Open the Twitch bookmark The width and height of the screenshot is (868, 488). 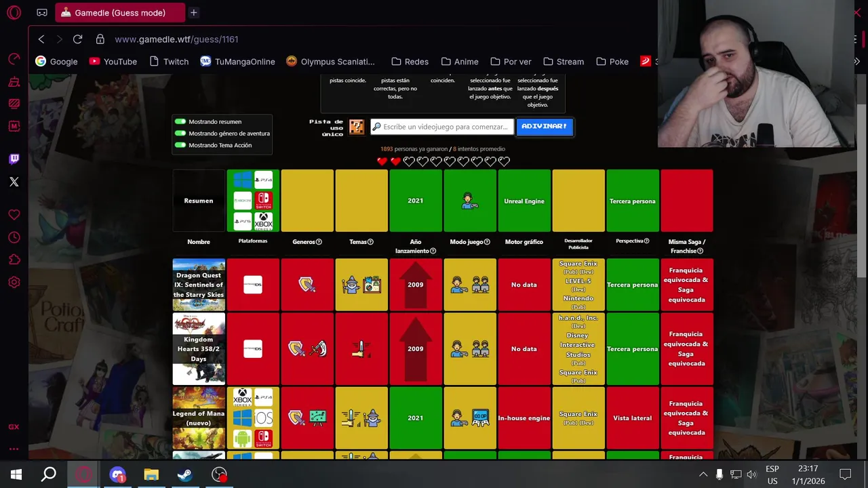point(168,62)
